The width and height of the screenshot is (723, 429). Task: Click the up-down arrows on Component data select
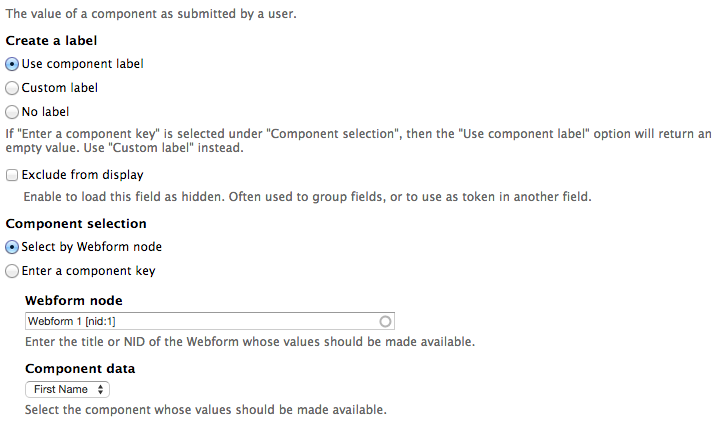click(102, 389)
